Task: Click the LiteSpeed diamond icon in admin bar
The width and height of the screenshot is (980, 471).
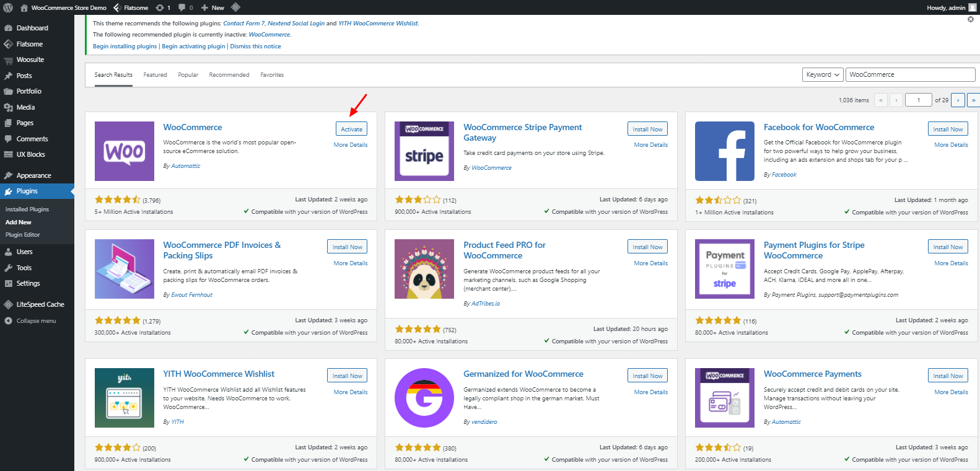Action: pos(235,7)
